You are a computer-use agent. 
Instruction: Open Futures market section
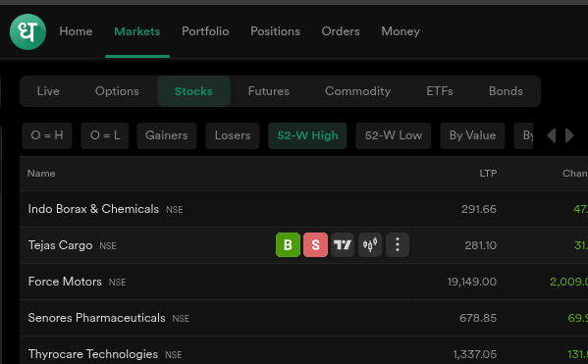point(269,91)
